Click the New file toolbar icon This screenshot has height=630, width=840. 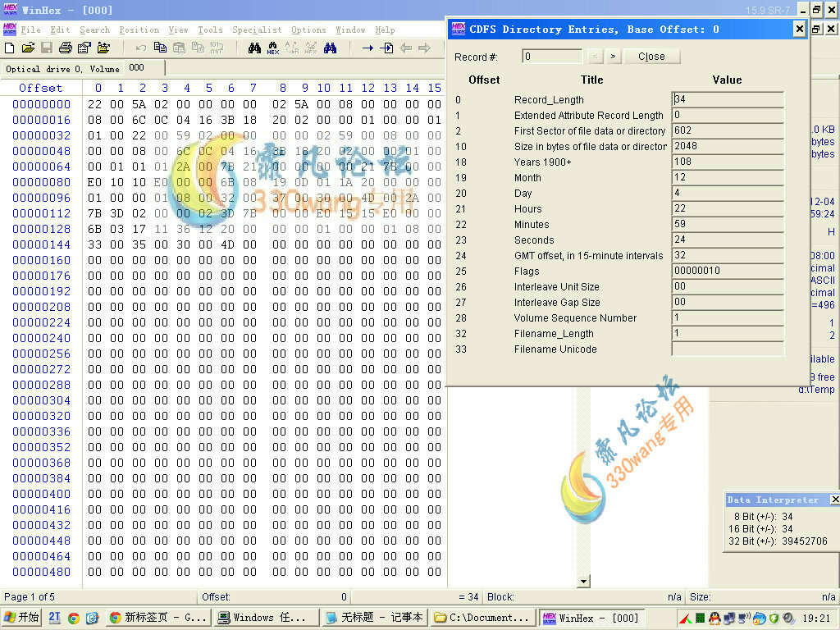tap(10, 48)
